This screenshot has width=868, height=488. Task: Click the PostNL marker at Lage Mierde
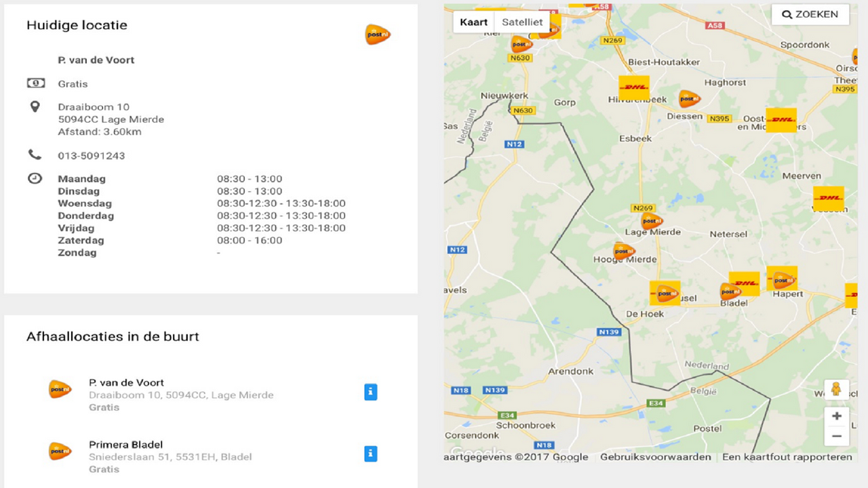652,220
